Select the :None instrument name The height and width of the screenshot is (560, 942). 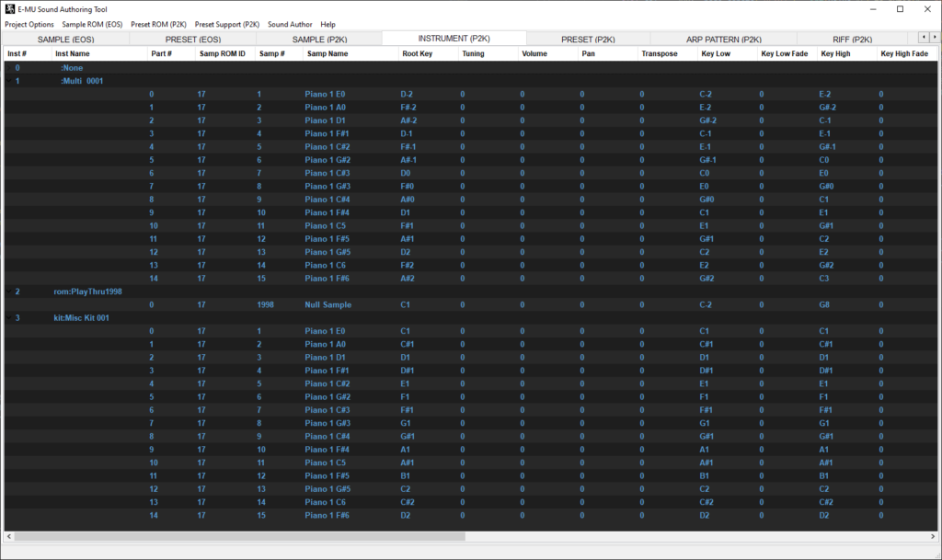point(72,68)
